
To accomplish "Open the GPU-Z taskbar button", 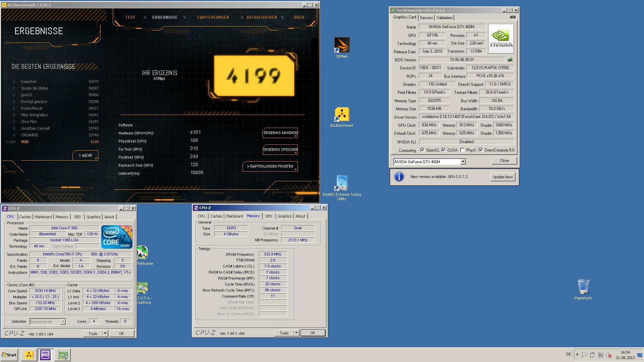I will click(x=63, y=355).
